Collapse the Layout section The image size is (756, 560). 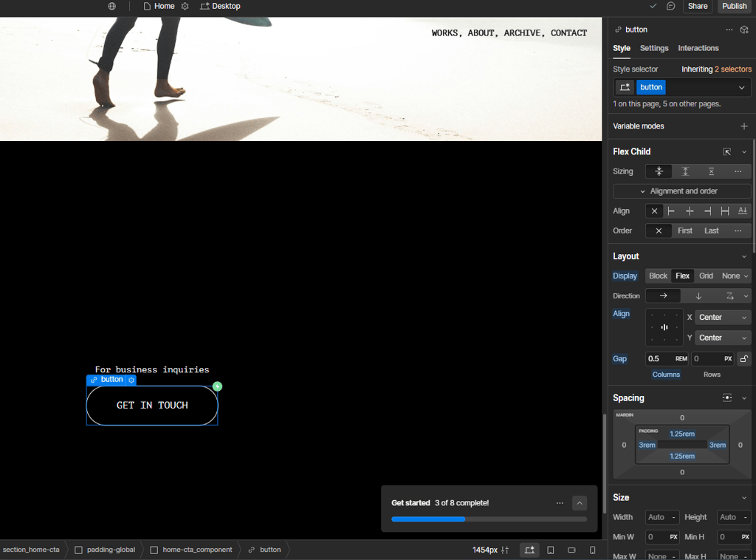(744, 256)
